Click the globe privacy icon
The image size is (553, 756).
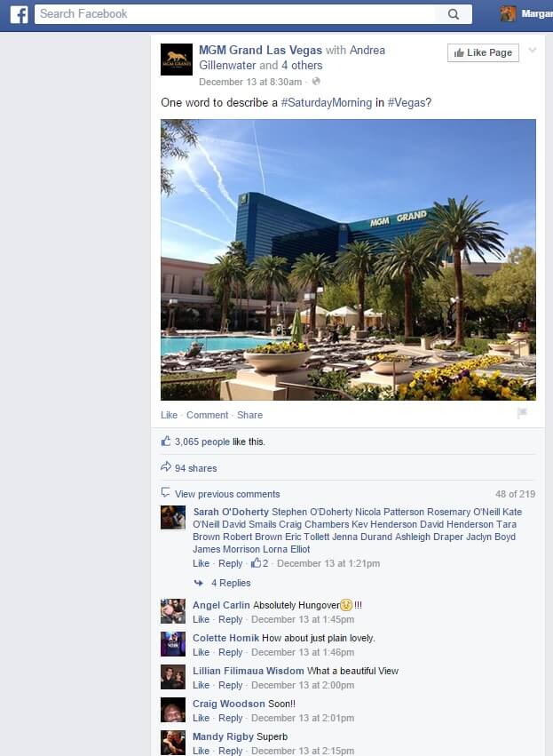[316, 81]
